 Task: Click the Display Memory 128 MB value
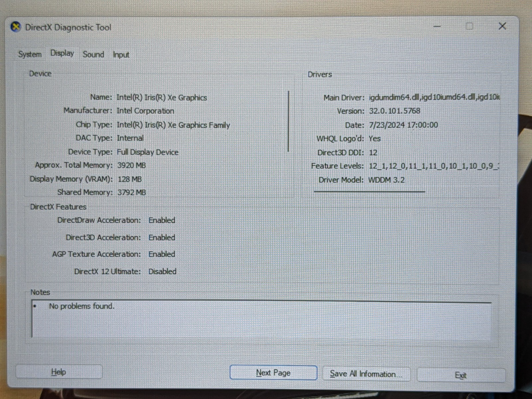tap(130, 179)
